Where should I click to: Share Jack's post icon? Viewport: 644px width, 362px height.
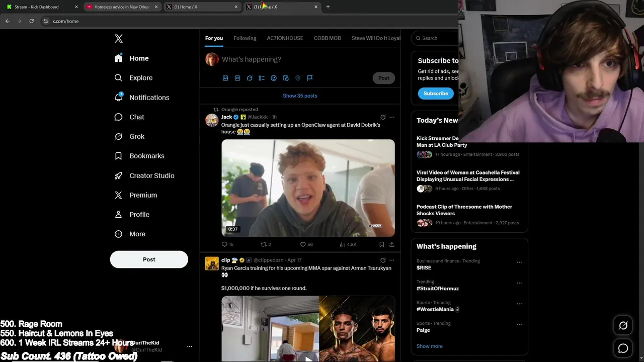tap(392, 244)
